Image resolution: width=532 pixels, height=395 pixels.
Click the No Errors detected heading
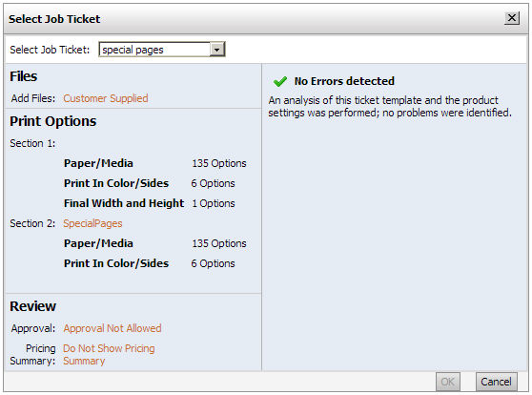pos(344,81)
